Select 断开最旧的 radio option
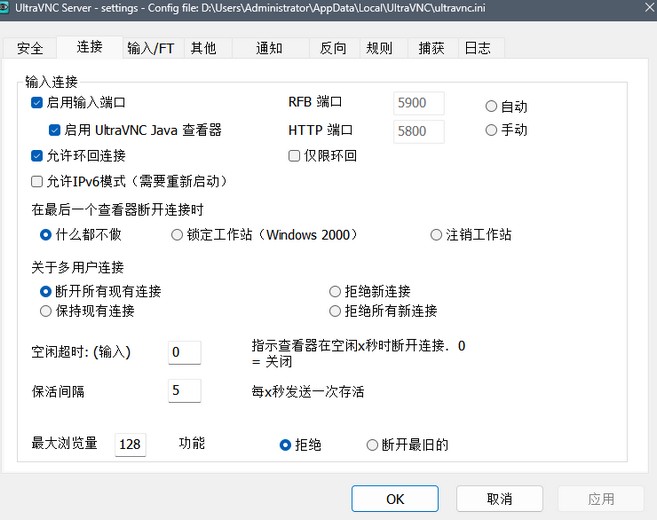657x520 pixels. tap(372, 445)
